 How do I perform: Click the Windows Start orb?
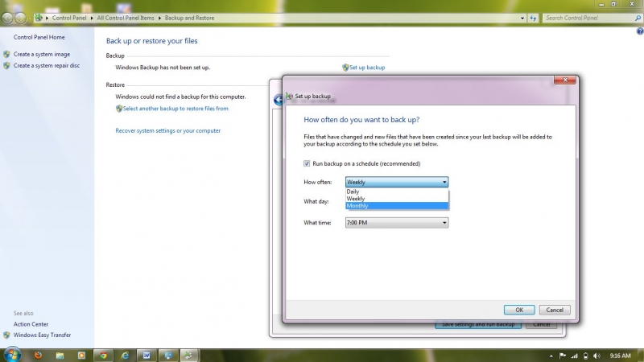(12, 354)
